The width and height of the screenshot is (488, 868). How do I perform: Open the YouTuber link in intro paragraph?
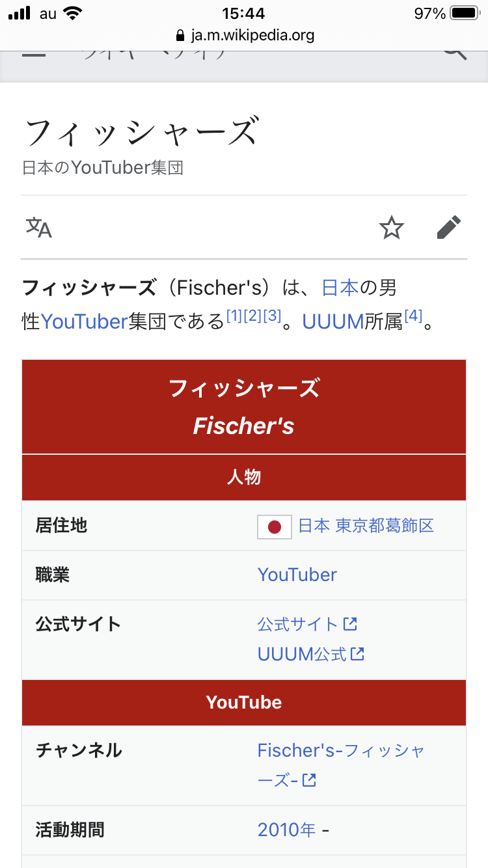coord(84,321)
